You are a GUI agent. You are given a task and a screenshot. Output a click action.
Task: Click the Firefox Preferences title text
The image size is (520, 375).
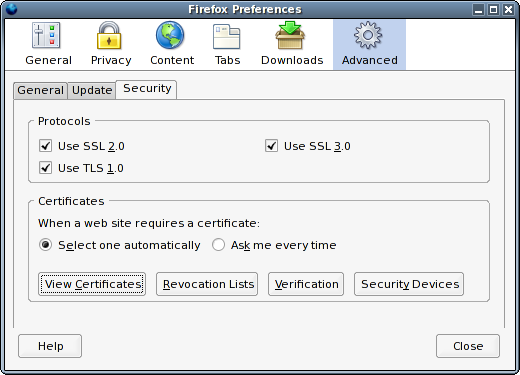click(245, 9)
